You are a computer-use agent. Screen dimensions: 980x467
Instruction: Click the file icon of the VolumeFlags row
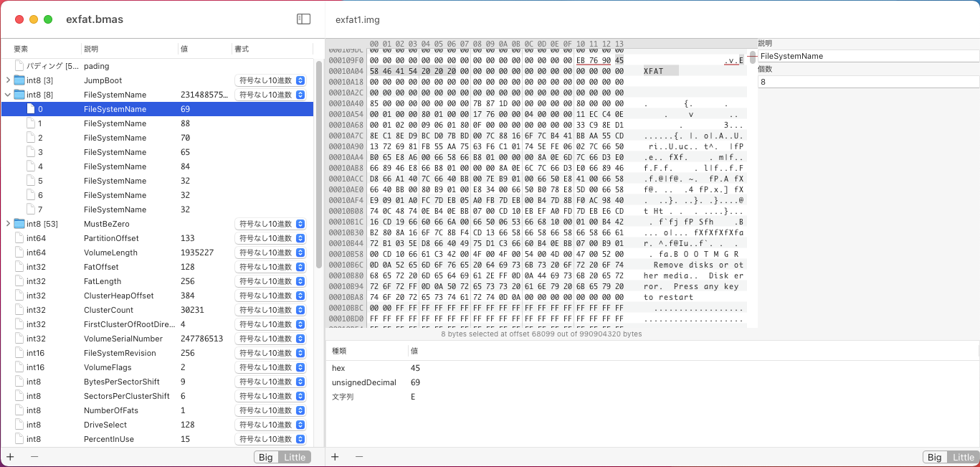point(19,367)
